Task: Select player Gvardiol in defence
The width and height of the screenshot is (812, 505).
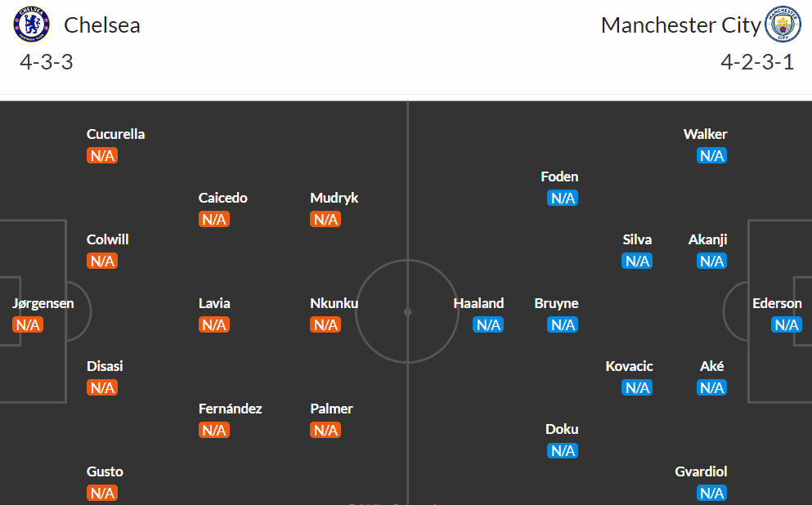Action: coord(701,471)
